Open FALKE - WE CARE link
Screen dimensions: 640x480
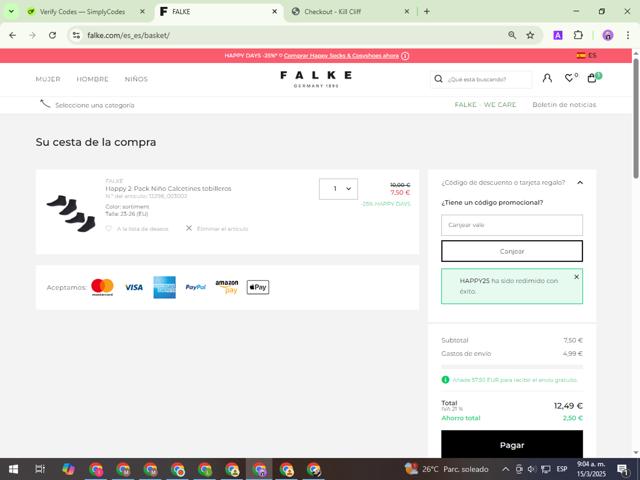(x=485, y=105)
